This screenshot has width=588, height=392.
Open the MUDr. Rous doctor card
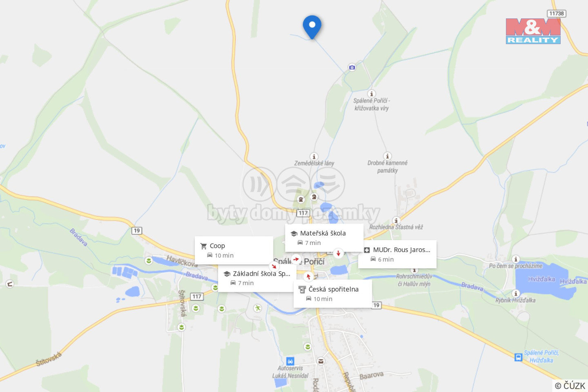[x=397, y=254]
